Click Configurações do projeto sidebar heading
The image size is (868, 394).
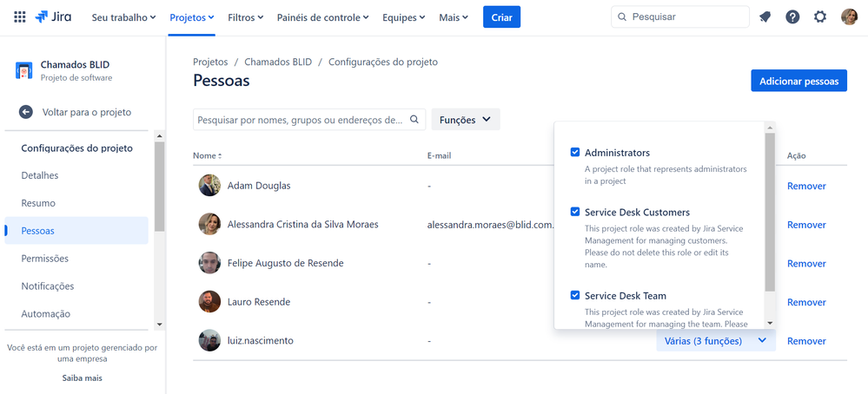77,148
